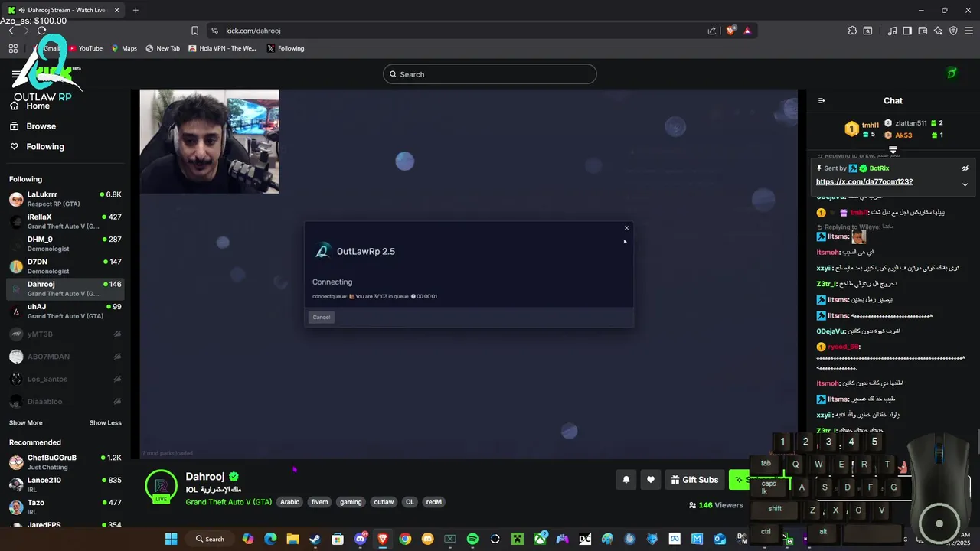
Task: Open the Browse page
Action: pyautogui.click(x=41, y=126)
